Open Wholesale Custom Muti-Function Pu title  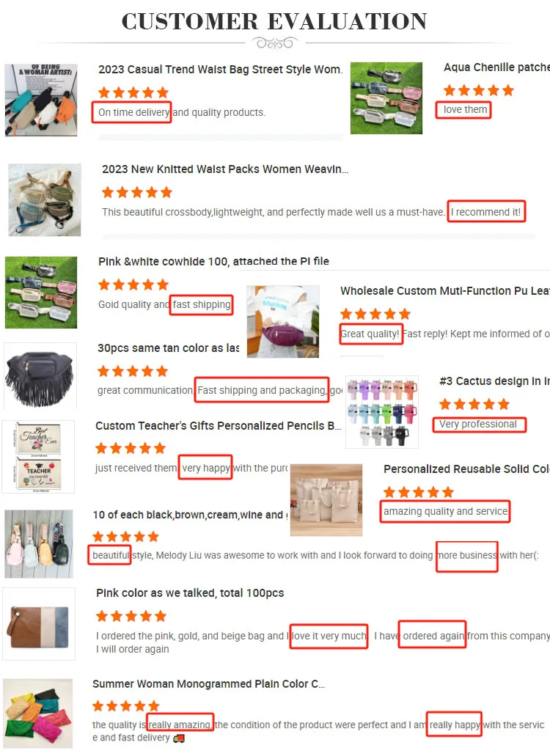pyautogui.click(x=445, y=290)
